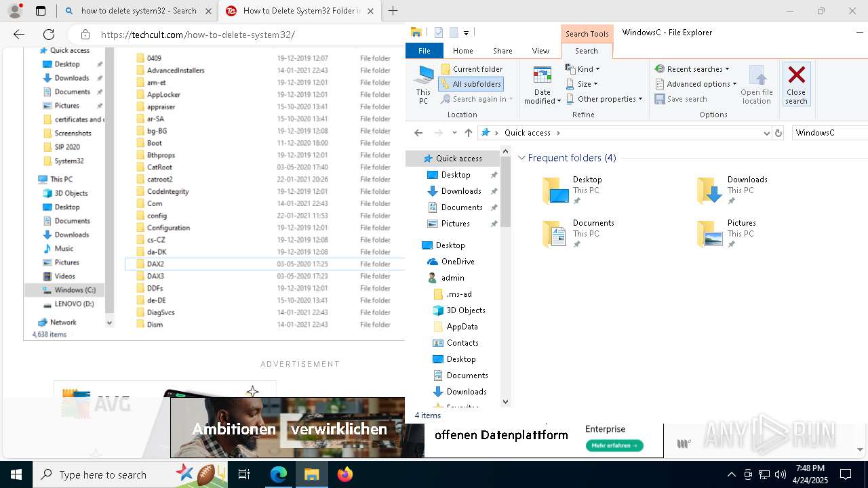Click Explorer properties quick access icon

(x=439, y=33)
